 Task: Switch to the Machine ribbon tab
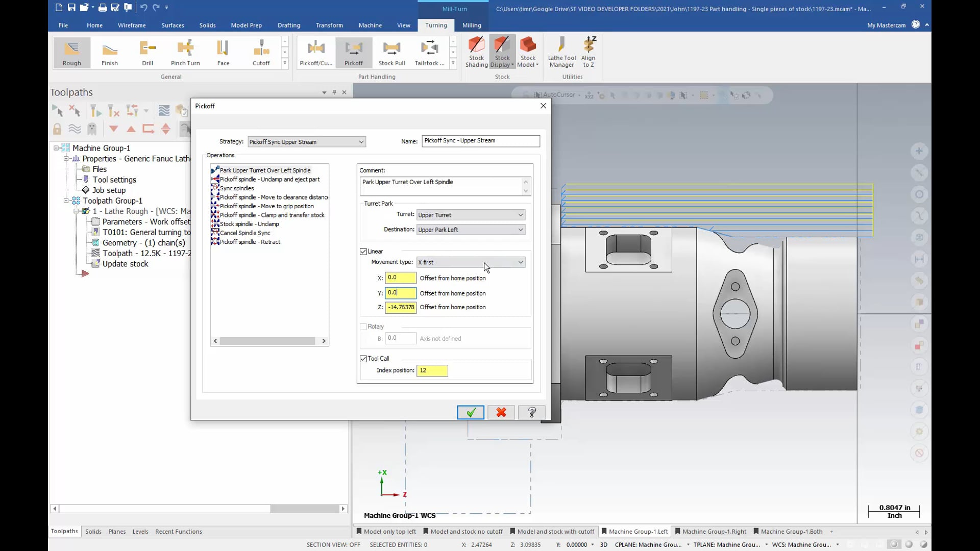coord(370,25)
